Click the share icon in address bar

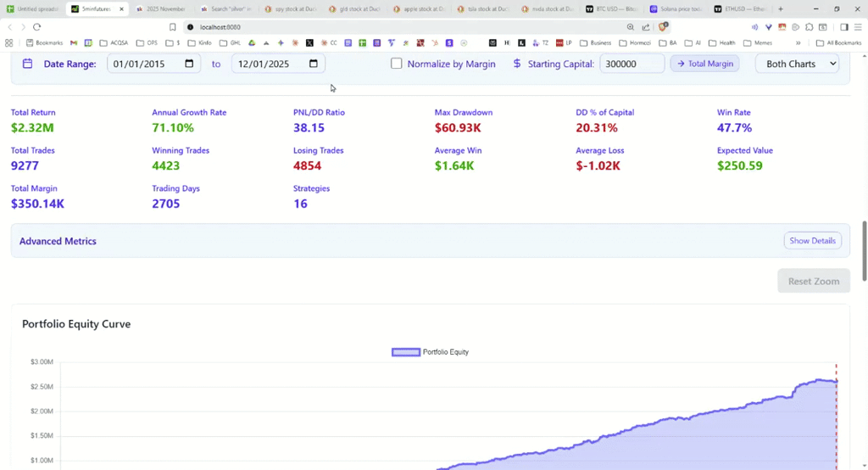[645, 26]
